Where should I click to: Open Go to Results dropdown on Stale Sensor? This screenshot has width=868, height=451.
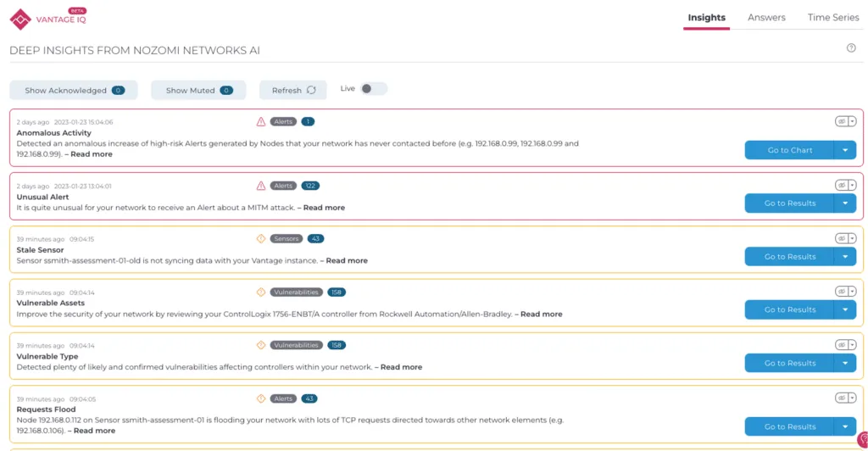click(845, 257)
